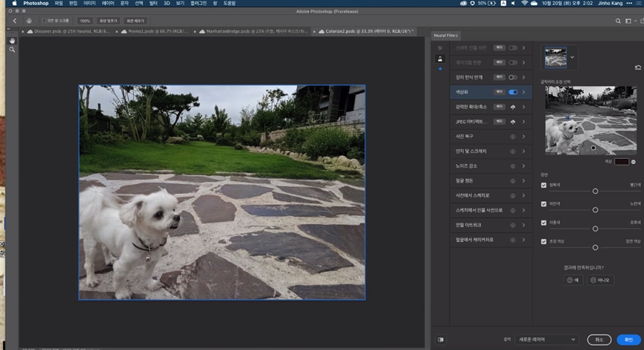Open the 필터 menu
The width and height of the screenshot is (644, 350).
pos(153,4)
